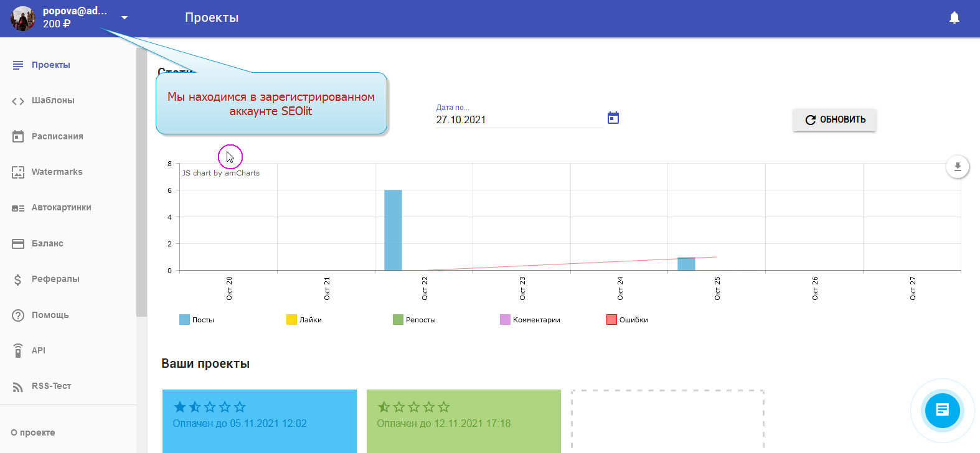Open the blue project card
The image size is (980, 453).
[259, 421]
